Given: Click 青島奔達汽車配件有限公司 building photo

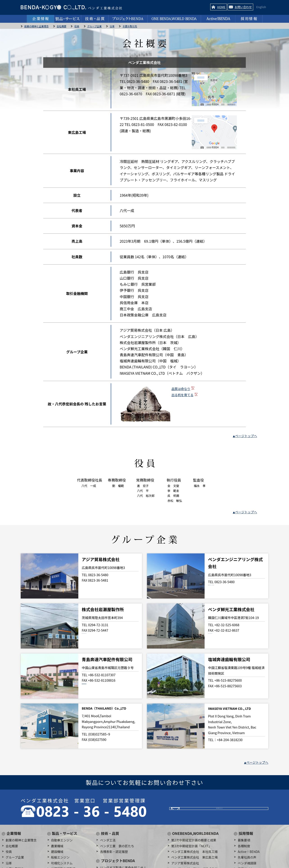Looking at the screenshot, I should [x=50, y=676].
